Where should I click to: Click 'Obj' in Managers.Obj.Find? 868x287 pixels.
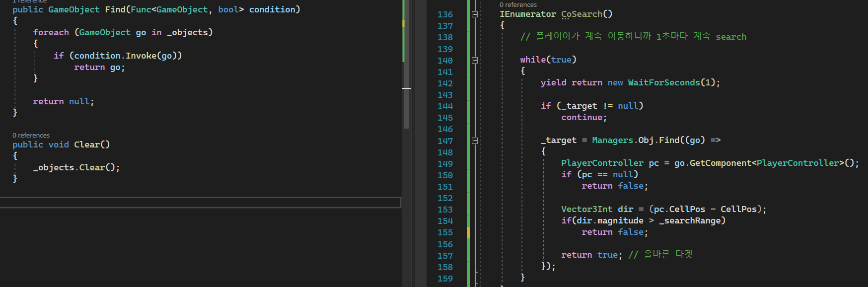[x=646, y=140]
